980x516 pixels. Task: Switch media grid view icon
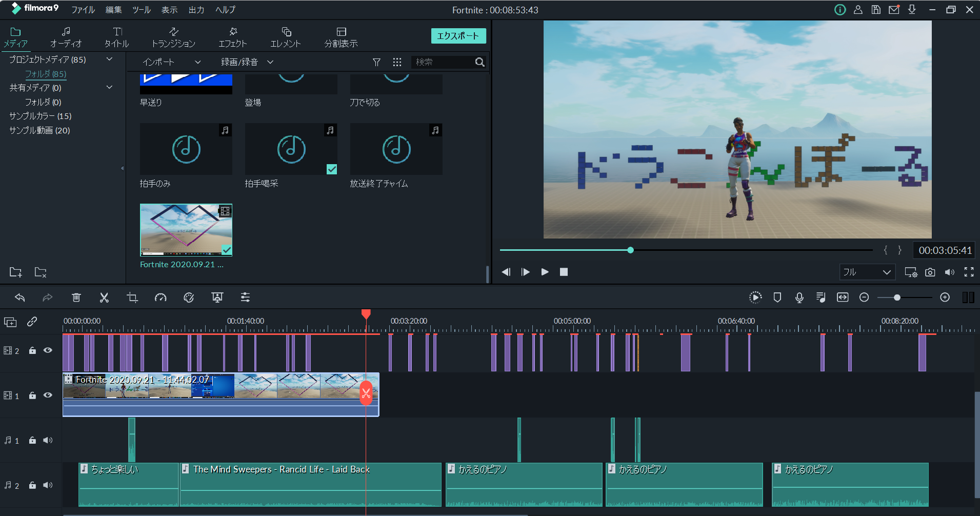pyautogui.click(x=397, y=62)
